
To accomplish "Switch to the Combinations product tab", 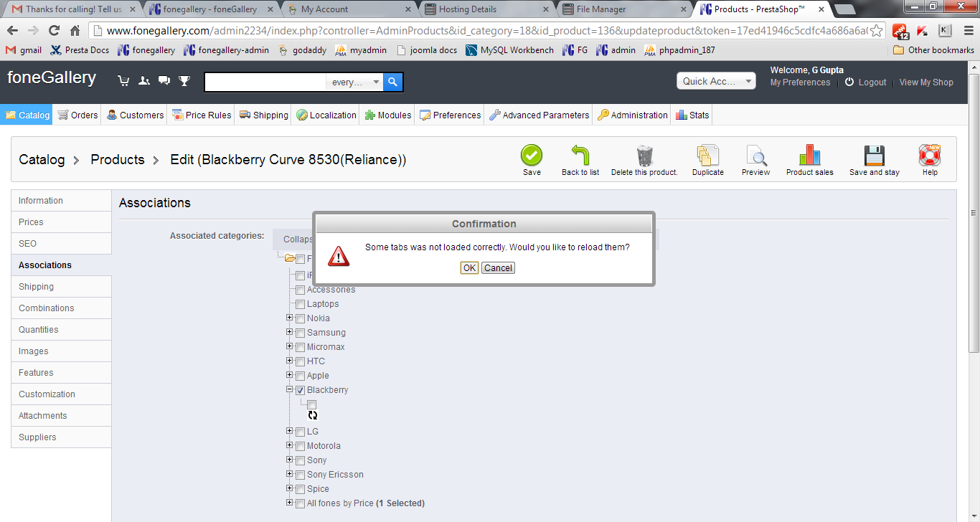I will click(61, 308).
